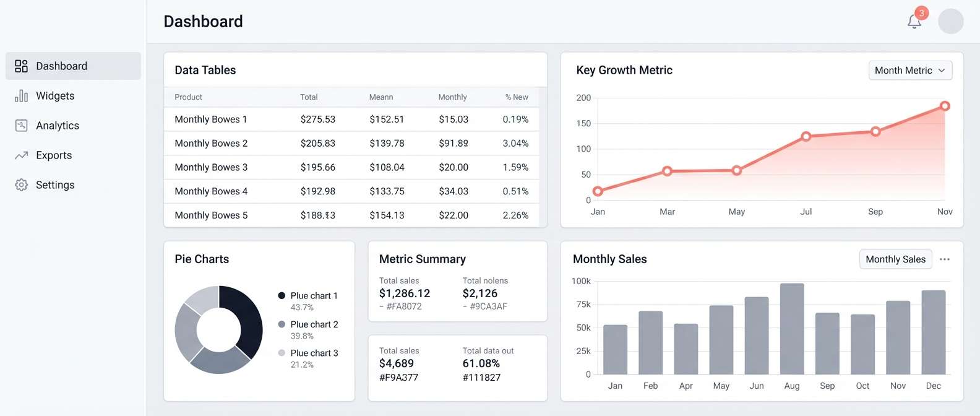Click the Month Metric chevron arrow
Viewport: 980px width, 416px height.
[942, 71]
